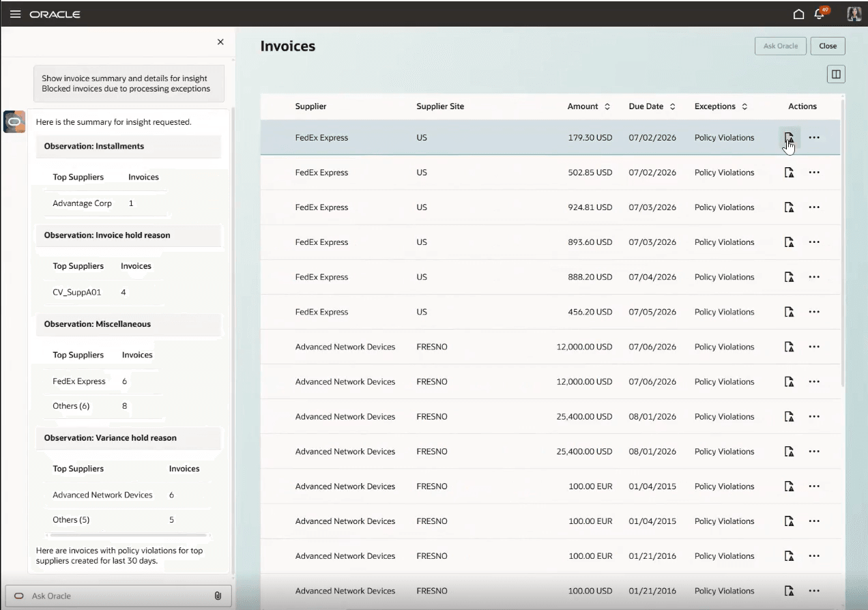
Task: Click the paperclip attachment icon
Action: 218,596
